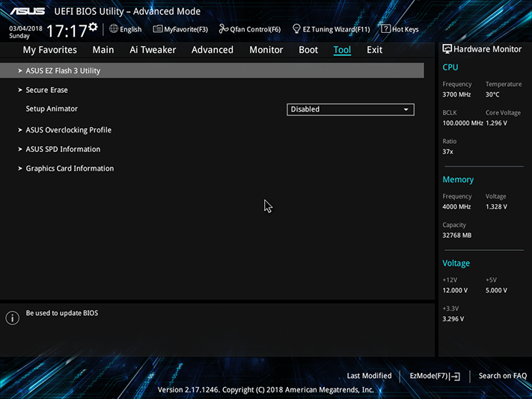Switch to the Ai Tweaker tab
This screenshot has width=532, height=399.
click(x=153, y=50)
